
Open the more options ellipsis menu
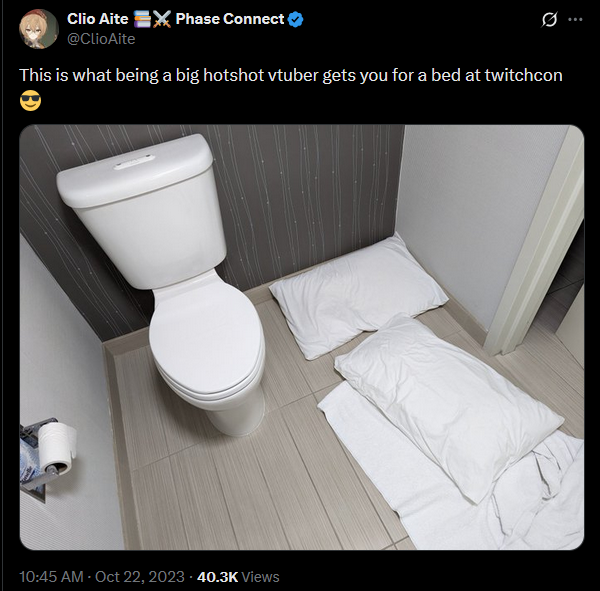coord(575,19)
